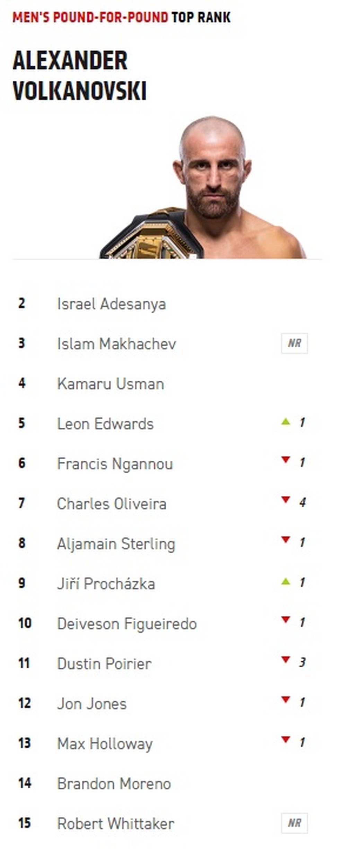Open Robert Whittaker's fighter page
The width and height of the screenshot is (341, 868).
115,824
